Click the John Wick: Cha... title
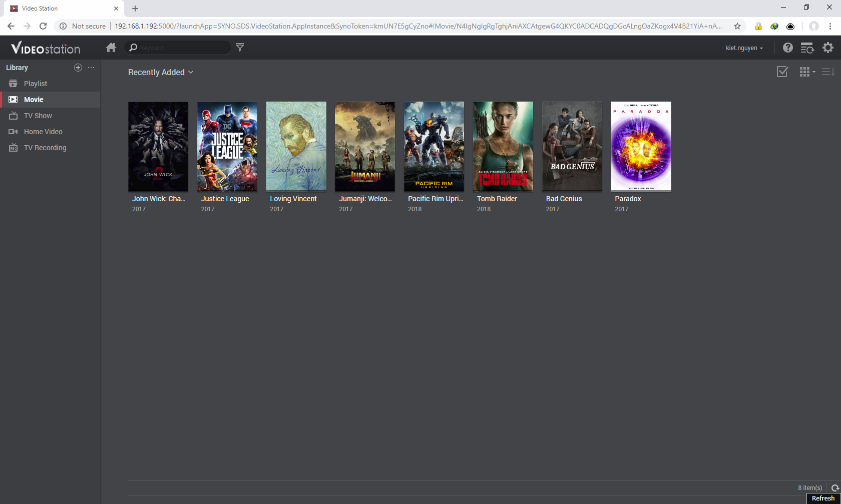The height and width of the screenshot is (504, 841). click(159, 199)
